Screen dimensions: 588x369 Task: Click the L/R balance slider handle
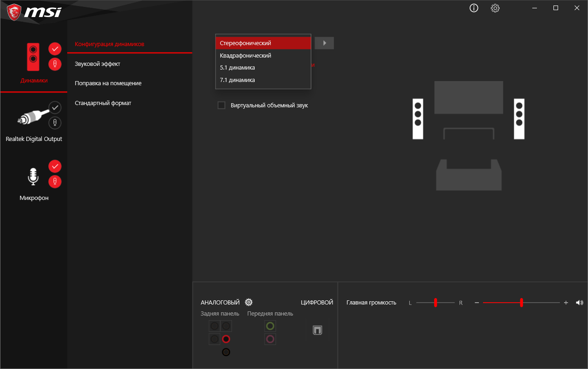(x=435, y=303)
